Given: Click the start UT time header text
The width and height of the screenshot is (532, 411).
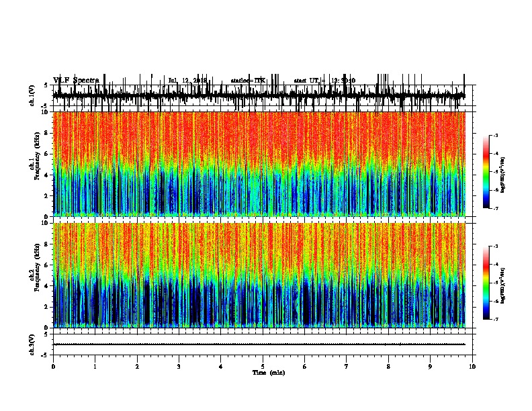Looking at the screenshot, I should pyautogui.click(x=324, y=81).
